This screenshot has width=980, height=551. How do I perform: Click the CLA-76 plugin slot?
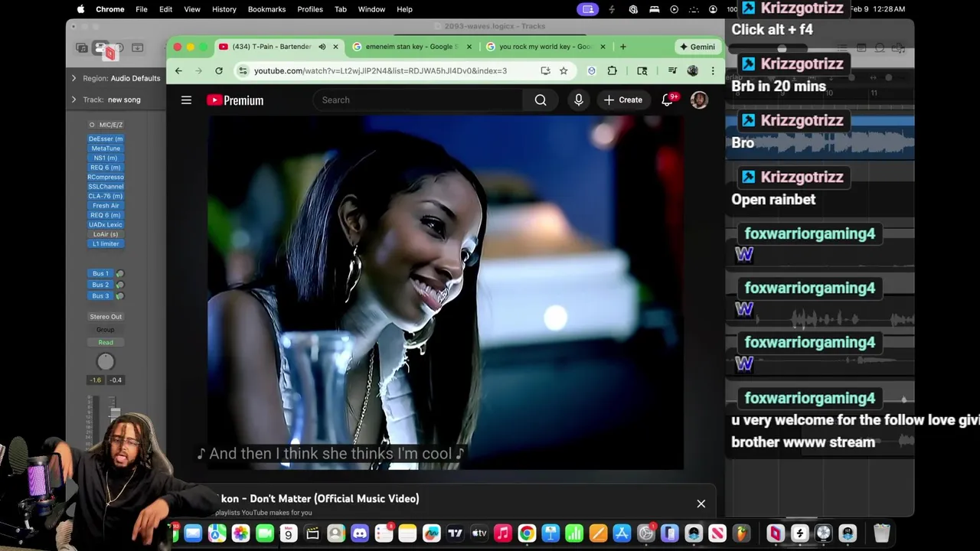pyautogui.click(x=106, y=196)
